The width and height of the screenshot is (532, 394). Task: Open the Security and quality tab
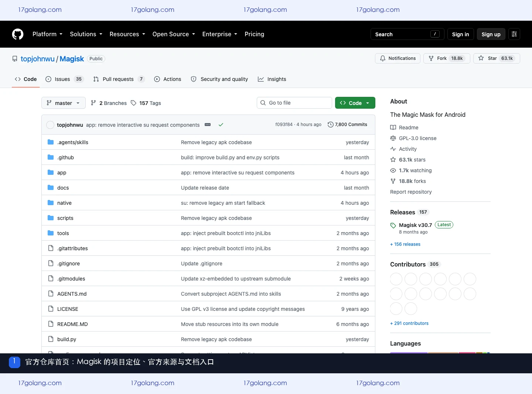coord(219,79)
